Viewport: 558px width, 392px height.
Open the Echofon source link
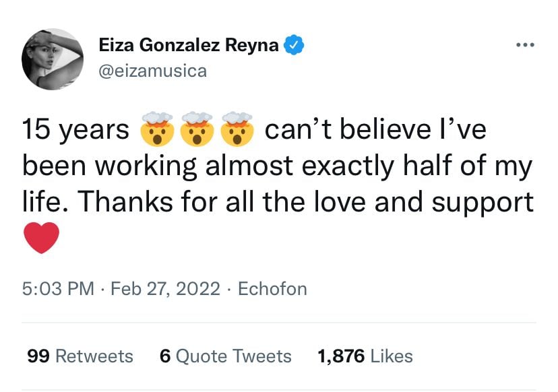[x=272, y=290]
